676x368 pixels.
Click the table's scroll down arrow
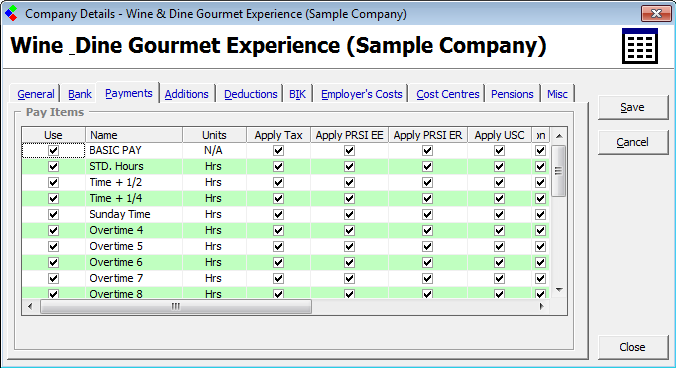coord(559,290)
